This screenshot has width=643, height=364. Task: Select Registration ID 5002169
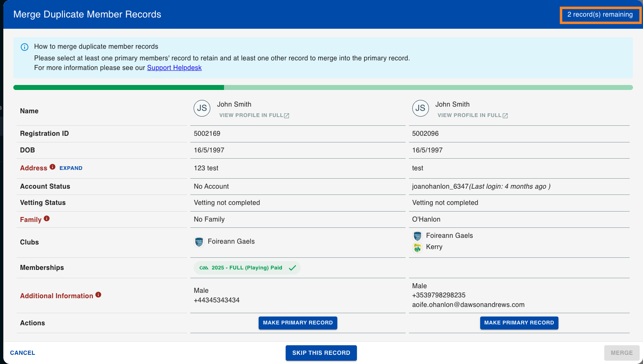coord(207,134)
